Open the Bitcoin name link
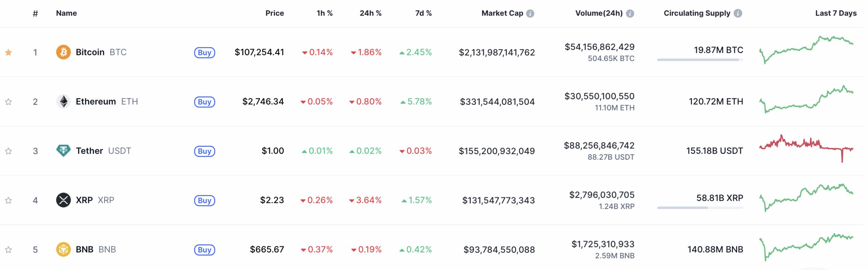The image size is (868, 270). tap(90, 52)
